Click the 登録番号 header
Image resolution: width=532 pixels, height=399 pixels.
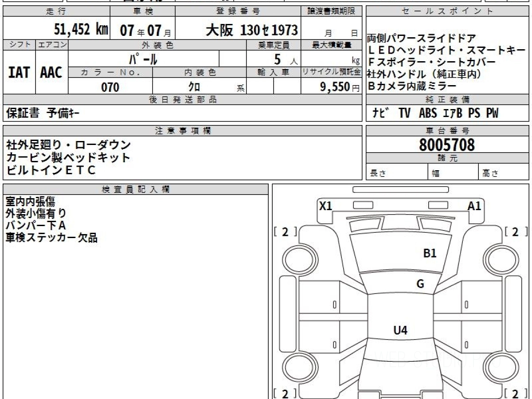[238, 11]
